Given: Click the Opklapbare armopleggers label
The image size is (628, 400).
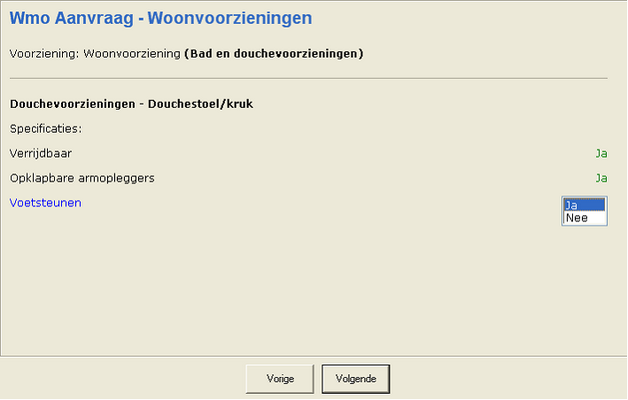Looking at the screenshot, I should (82, 178).
